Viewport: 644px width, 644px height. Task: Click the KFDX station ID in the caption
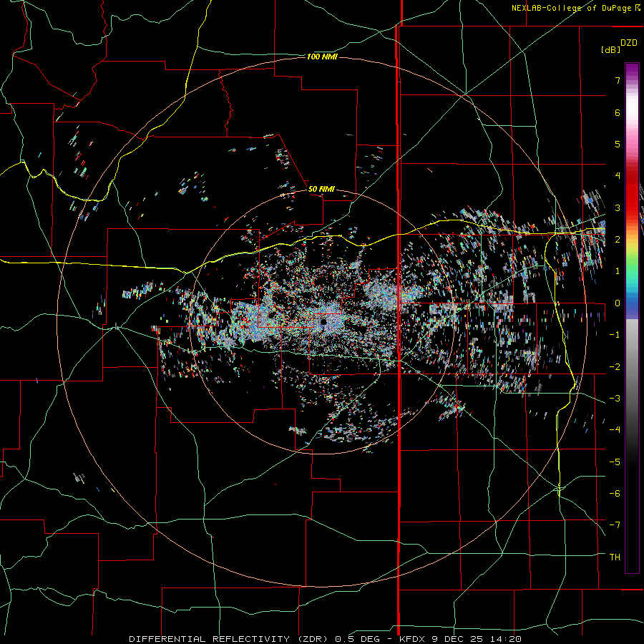click(x=412, y=639)
